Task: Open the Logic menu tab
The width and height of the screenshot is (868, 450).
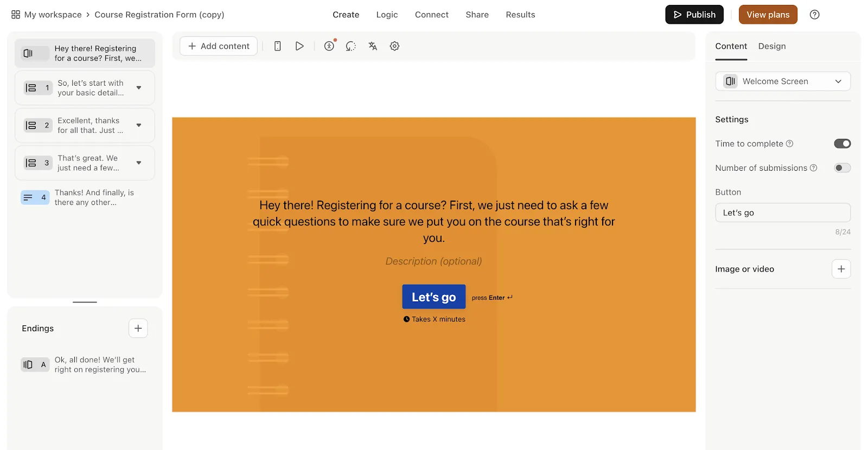Action: 387,15
